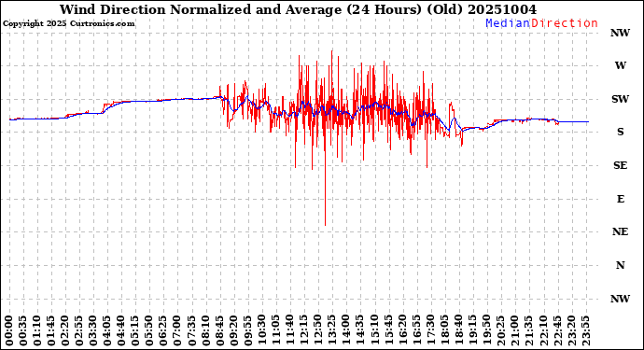
Task: Click the '14:00' time axis label
Action: pos(345,331)
